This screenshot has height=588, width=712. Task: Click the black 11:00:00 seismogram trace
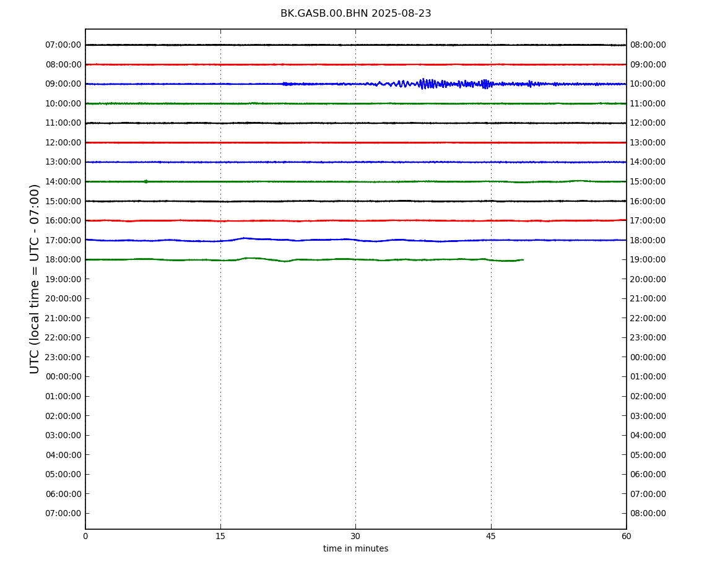355,123
